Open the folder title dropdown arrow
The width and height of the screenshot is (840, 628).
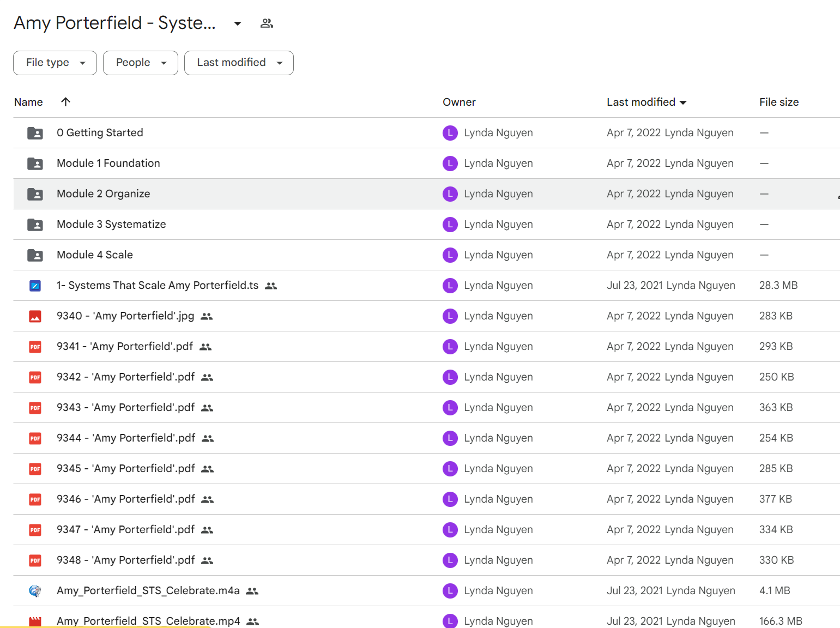(237, 23)
